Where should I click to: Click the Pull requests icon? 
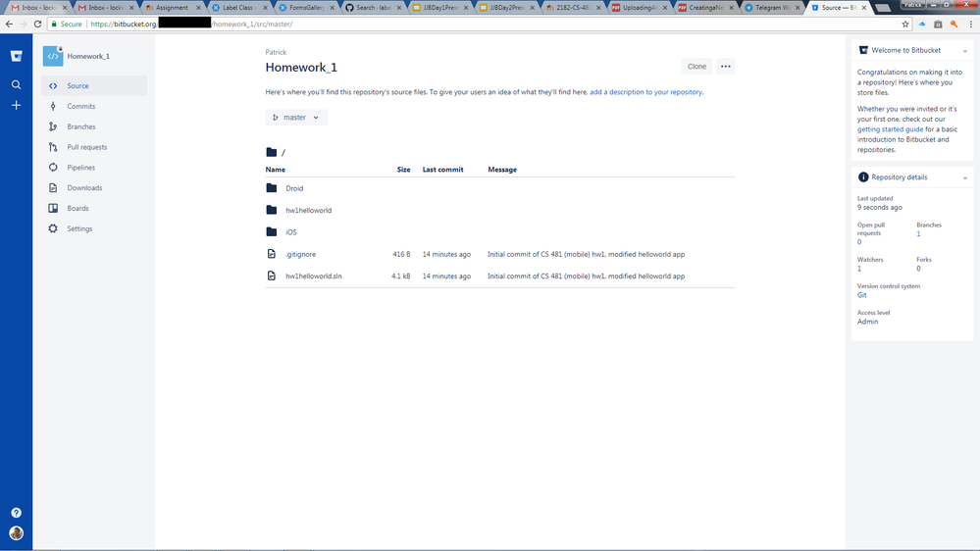(x=53, y=147)
